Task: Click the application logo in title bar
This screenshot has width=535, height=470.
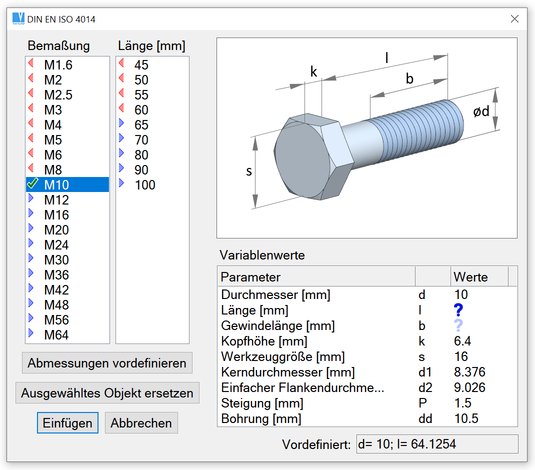Action: (18, 18)
